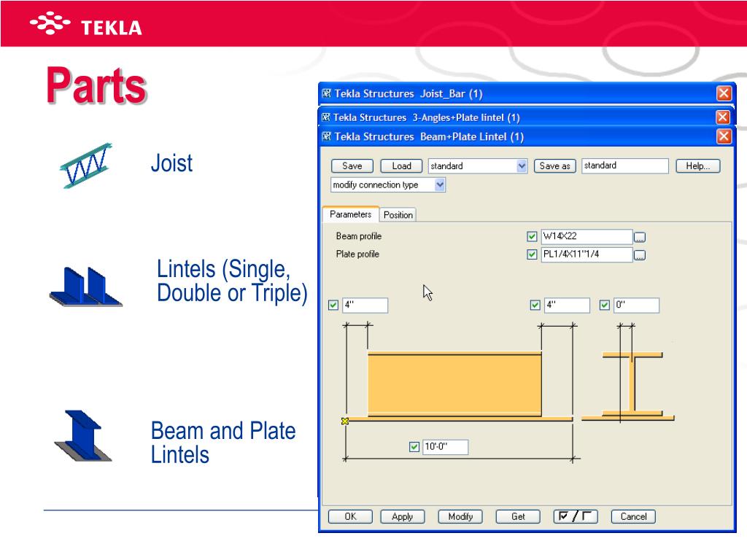Close the 3-Angles+Plate lintel window
The height and width of the screenshot is (560, 747).
723,117
